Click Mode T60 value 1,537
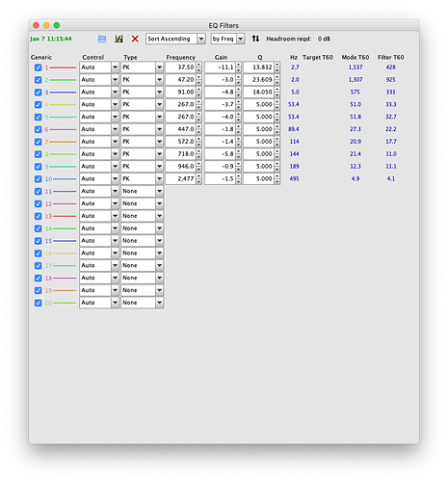Viewport: 448px width, 482px height. coord(356,67)
